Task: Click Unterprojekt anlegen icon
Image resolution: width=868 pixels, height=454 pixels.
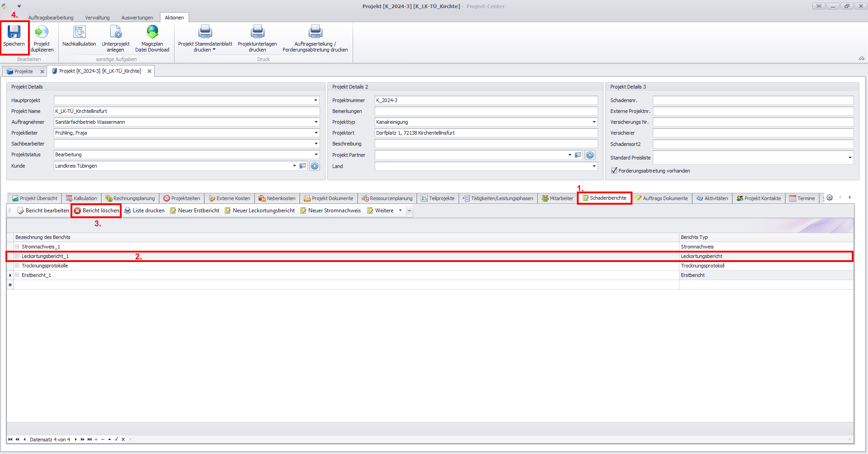Action: pyautogui.click(x=116, y=32)
